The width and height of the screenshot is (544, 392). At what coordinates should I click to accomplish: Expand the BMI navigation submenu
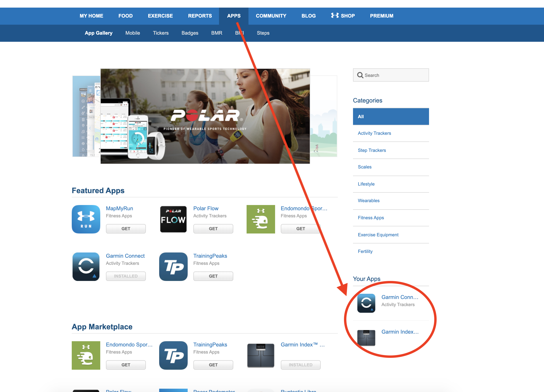pyautogui.click(x=240, y=33)
